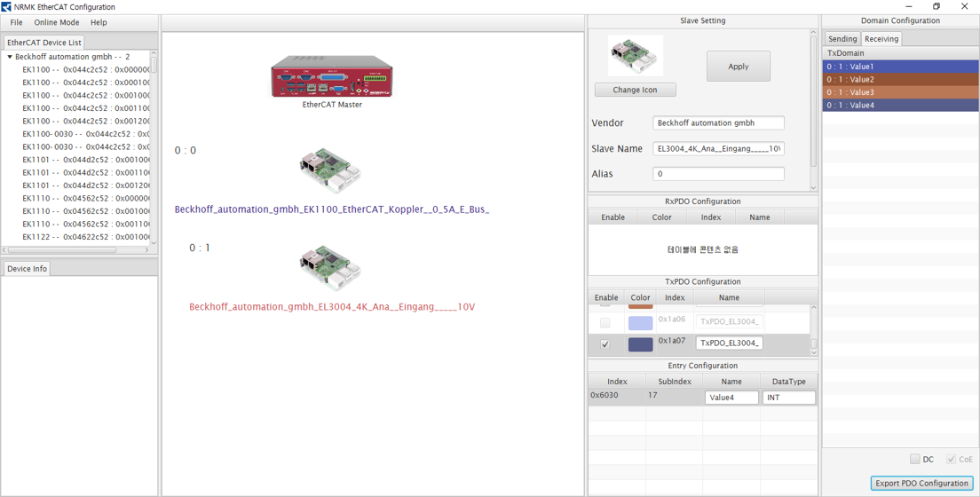Click the EK1100 EtherCAT Koppler slave label
Viewport: 980px width, 497px height.
(331, 209)
